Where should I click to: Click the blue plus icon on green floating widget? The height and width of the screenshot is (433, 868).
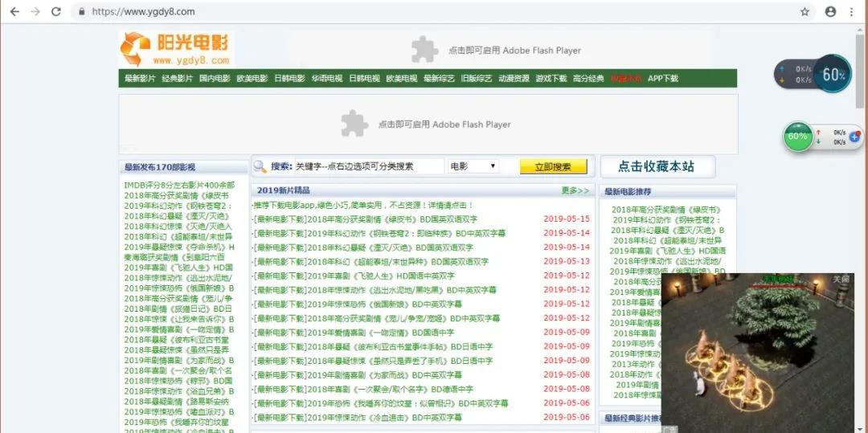pos(854,137)
